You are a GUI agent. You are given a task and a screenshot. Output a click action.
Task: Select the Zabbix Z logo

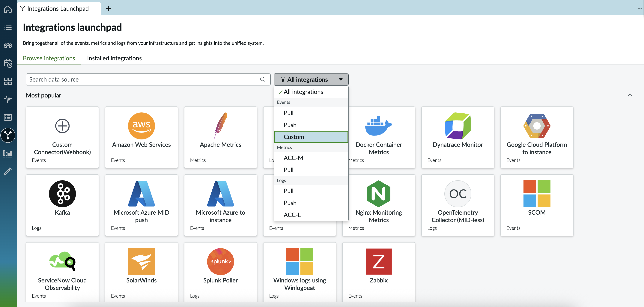(378, 261)
